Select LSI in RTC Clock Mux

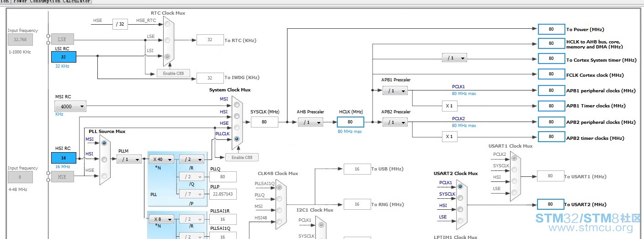(x=168, y=57)
